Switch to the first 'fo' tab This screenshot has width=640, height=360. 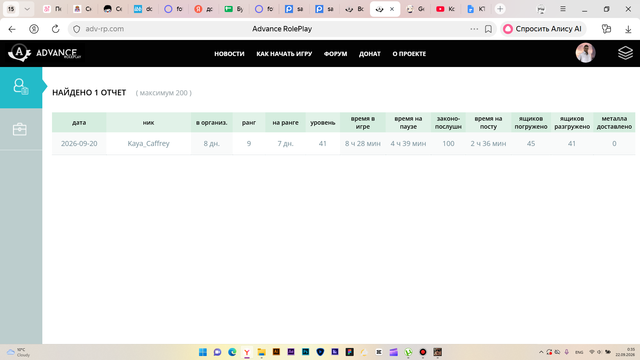pyautogui.click(x=173, y=9)
